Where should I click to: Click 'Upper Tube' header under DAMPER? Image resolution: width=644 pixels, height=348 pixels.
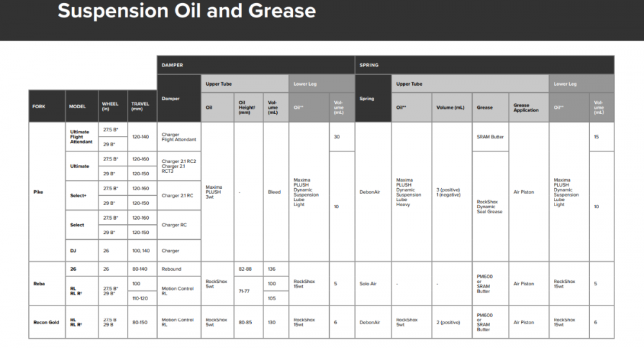point(245,84)
